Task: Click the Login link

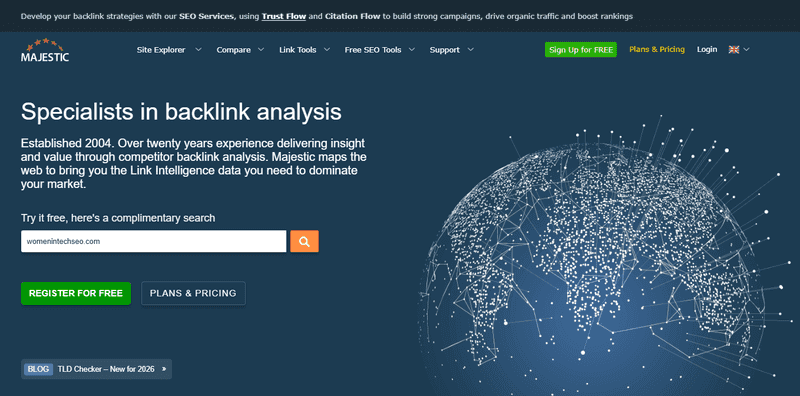Action: pyautogui.click(x=707, y=50)
